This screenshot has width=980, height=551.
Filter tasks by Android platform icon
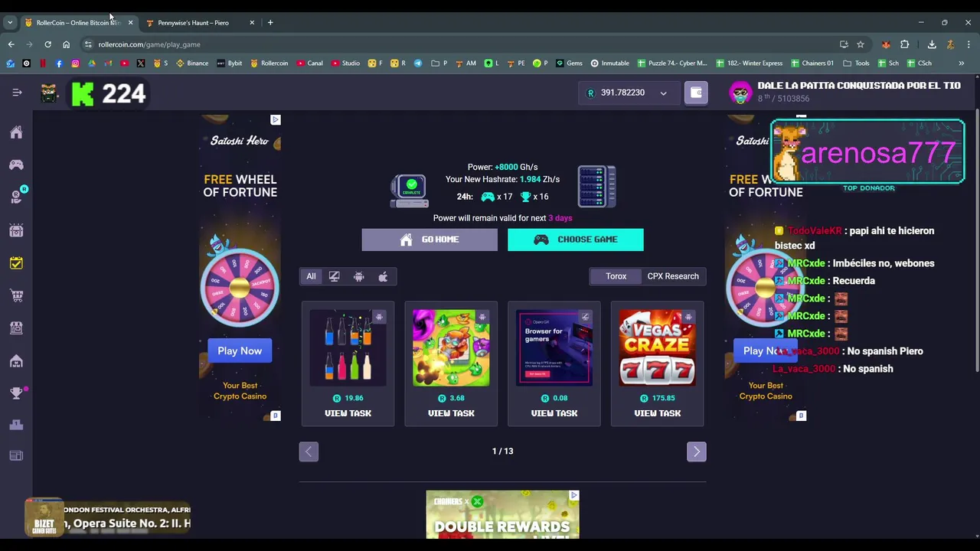[358, 276]
